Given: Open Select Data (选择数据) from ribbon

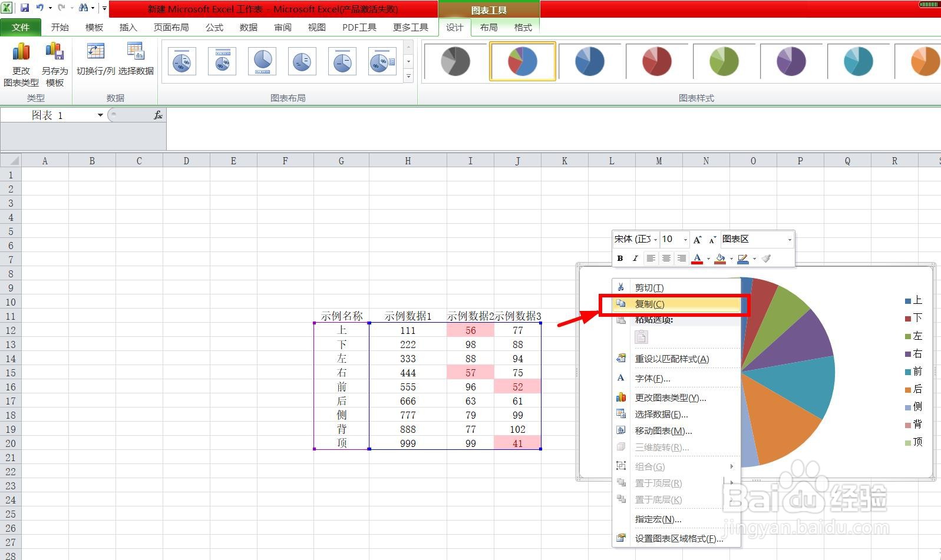Looking at the screenshot, I should (x=136, y=59).
